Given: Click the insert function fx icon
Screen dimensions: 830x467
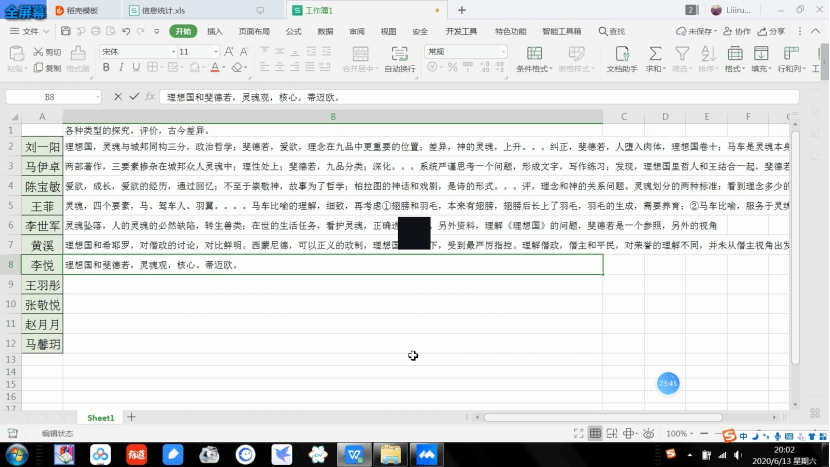Looking at the screenshot, I should pos(150,97).
